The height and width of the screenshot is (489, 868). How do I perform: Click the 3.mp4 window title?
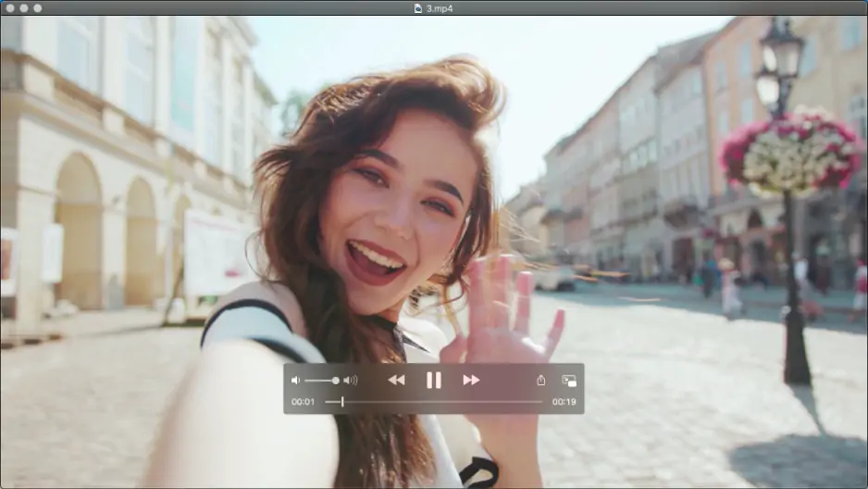(440, 8)
